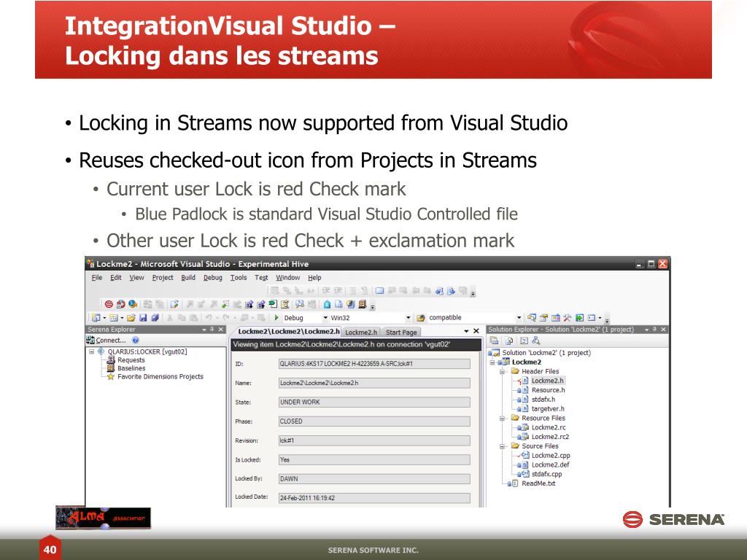Click the Find in Files icon beside compatible

point(421,318)
